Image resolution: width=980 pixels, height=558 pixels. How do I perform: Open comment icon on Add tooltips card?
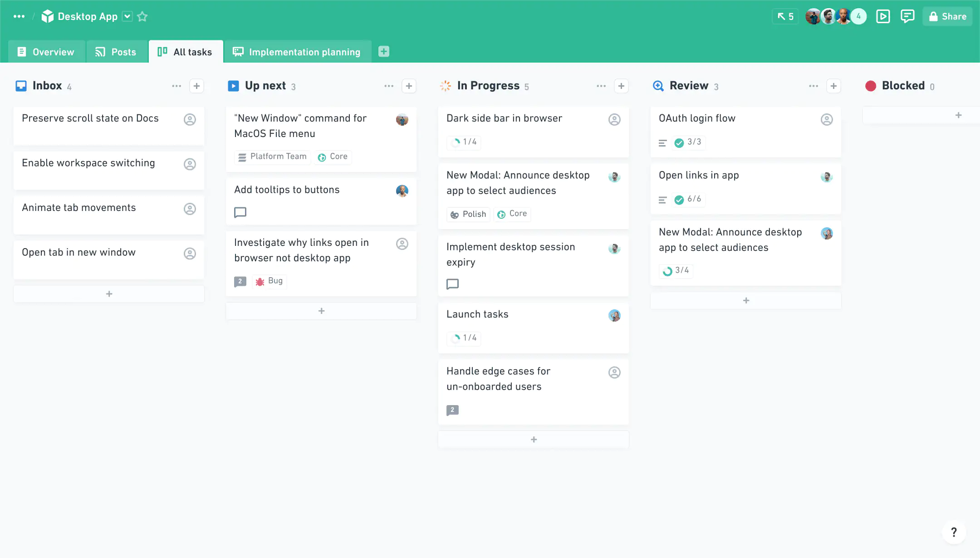click(240, 212)
